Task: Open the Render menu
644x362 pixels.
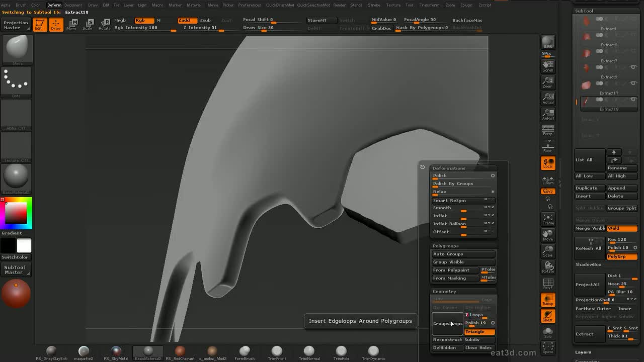Action: (340, 5)
